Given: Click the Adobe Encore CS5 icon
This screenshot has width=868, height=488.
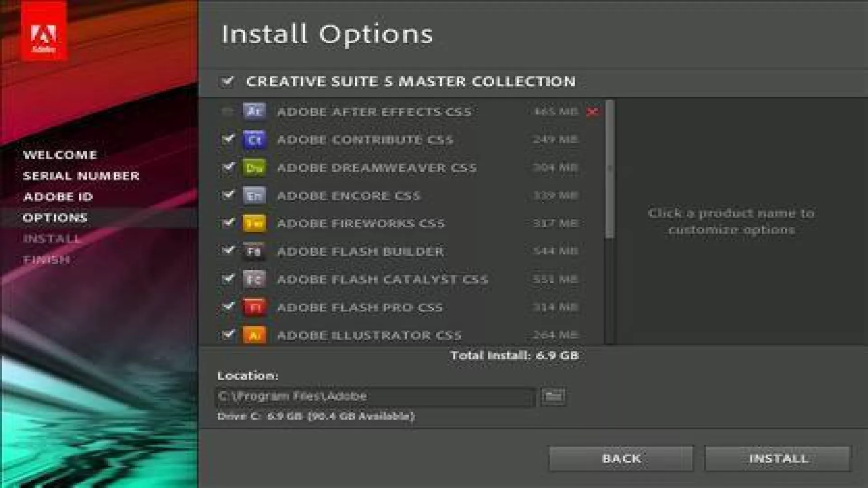Looking at the screenshot, I should (254, 196).
